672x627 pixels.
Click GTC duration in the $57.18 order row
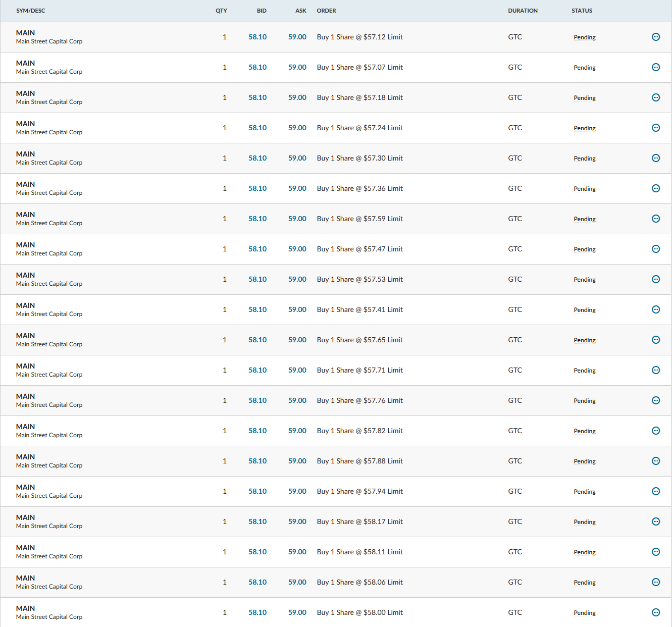(515, 97)
